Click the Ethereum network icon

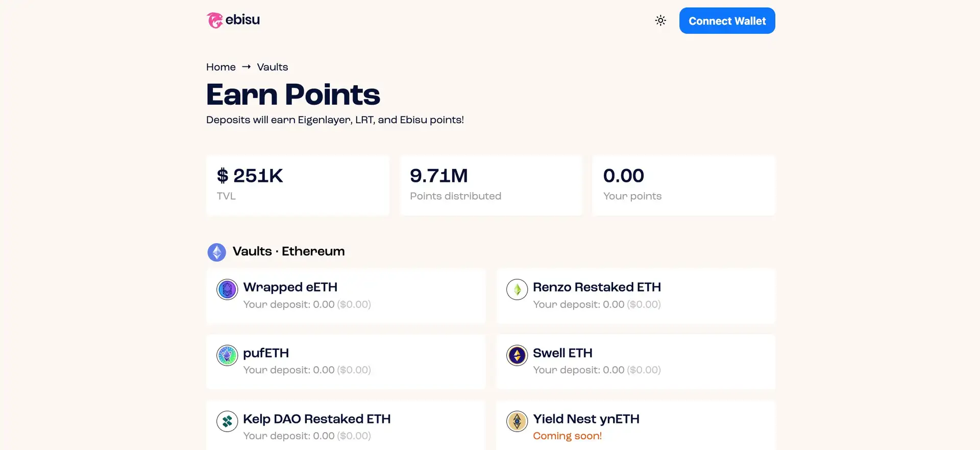(217, 252)
